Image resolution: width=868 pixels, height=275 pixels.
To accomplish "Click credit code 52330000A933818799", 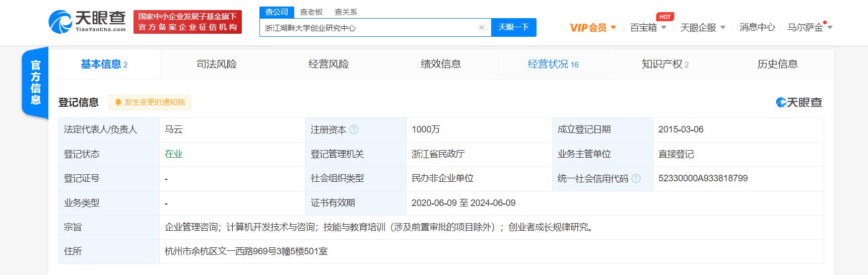I will 703,178.
